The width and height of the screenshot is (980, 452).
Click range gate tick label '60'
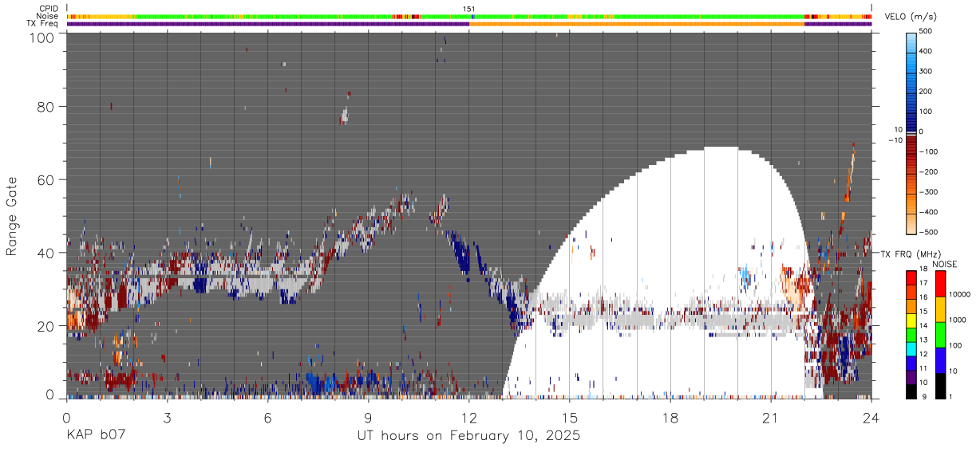point(47,179)
